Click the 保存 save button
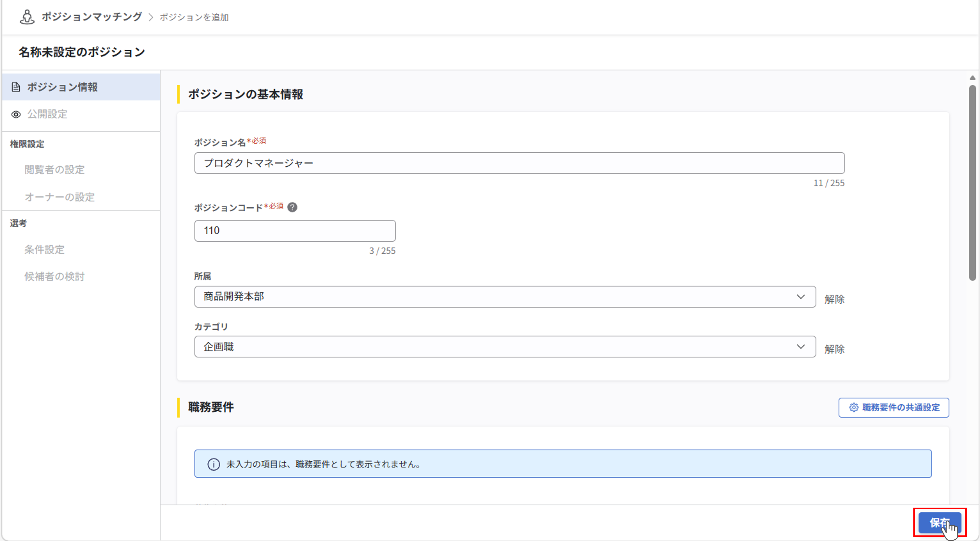This screenshot has height=541, width=980. [x=940, y=523]
